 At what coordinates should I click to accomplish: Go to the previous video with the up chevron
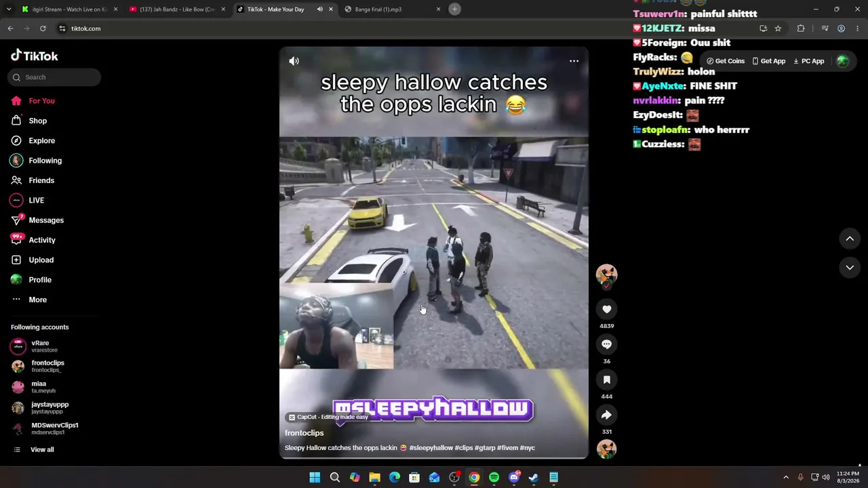pos(850,239)
